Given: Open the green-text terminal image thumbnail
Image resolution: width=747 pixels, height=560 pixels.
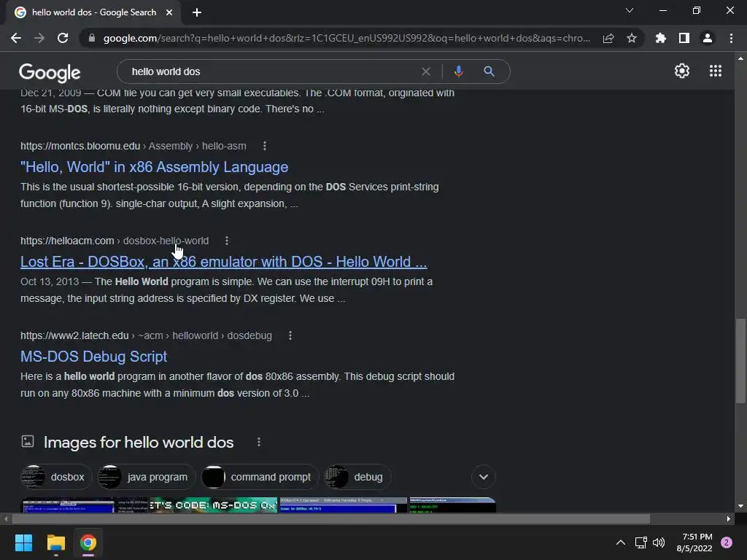Looking at the screenshot, I should (452, 505).
